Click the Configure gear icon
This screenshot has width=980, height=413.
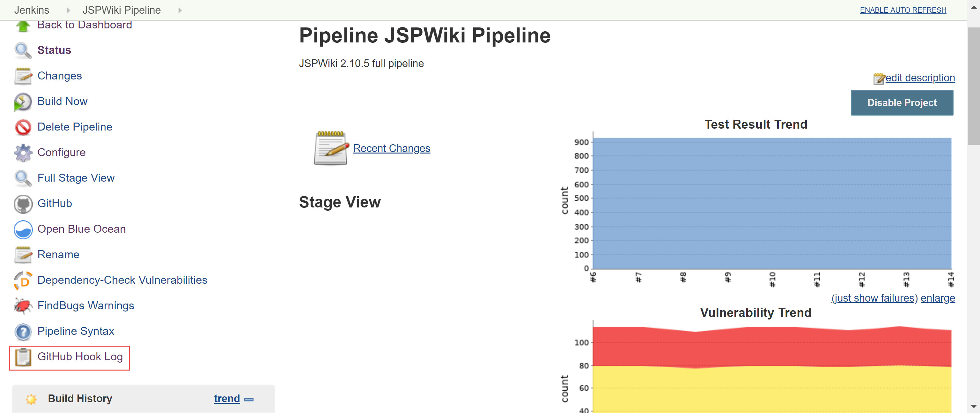(23, 153)
